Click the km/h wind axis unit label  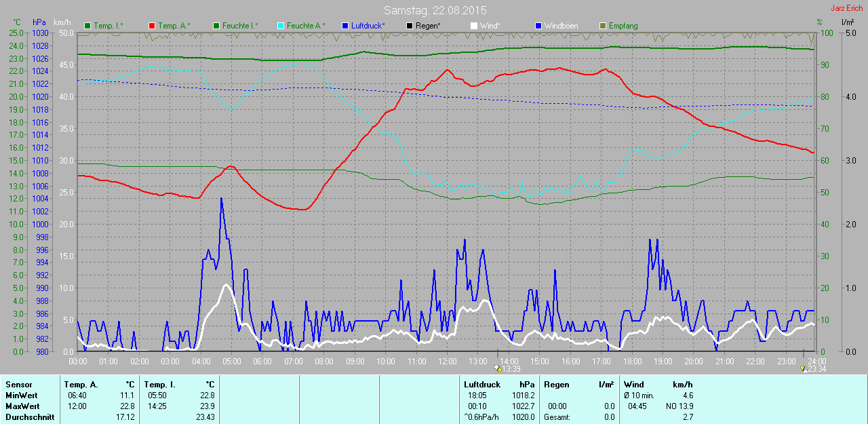[x=62, y=22]
